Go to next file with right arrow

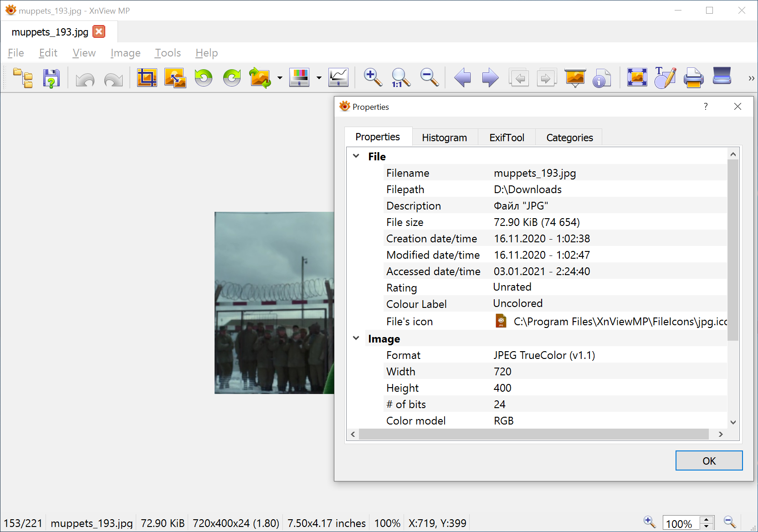[x=490, y=78]
